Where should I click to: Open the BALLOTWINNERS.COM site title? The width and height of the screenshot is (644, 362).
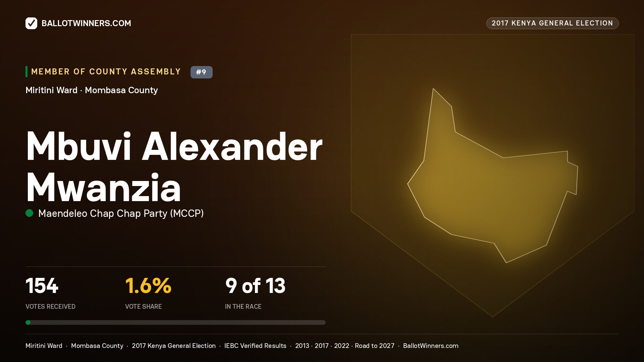click(86, 23)
